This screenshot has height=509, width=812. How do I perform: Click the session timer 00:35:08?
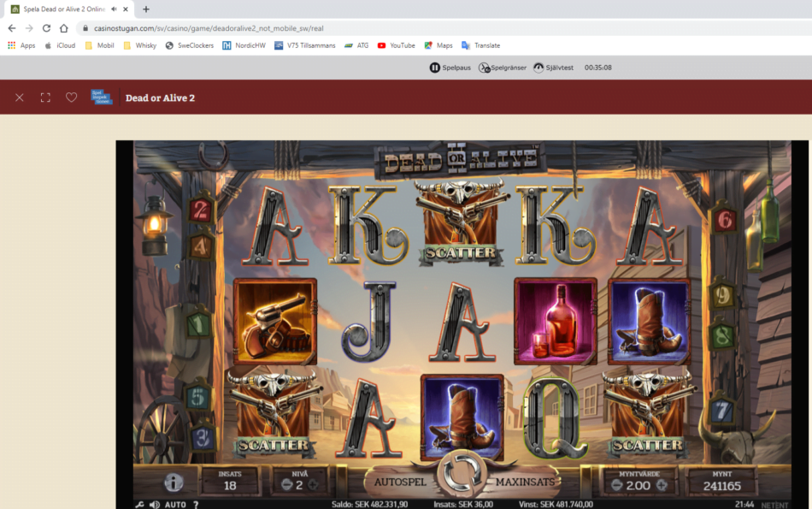tap(598, 68)
